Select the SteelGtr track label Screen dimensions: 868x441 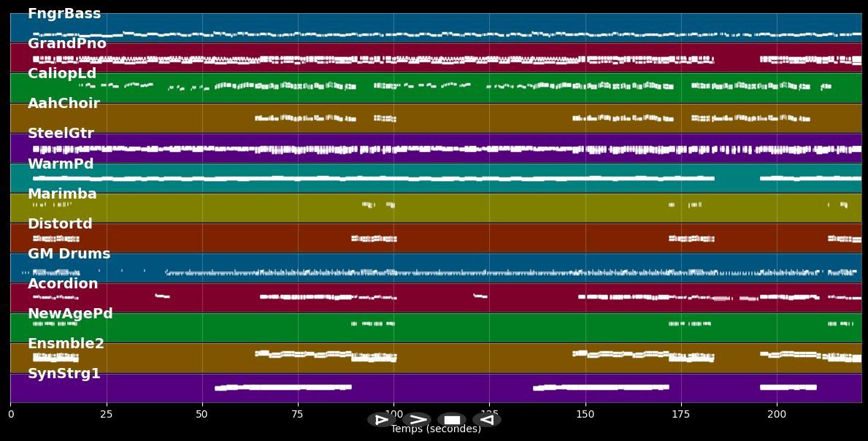pyautogui.click(x=61, y=134)
